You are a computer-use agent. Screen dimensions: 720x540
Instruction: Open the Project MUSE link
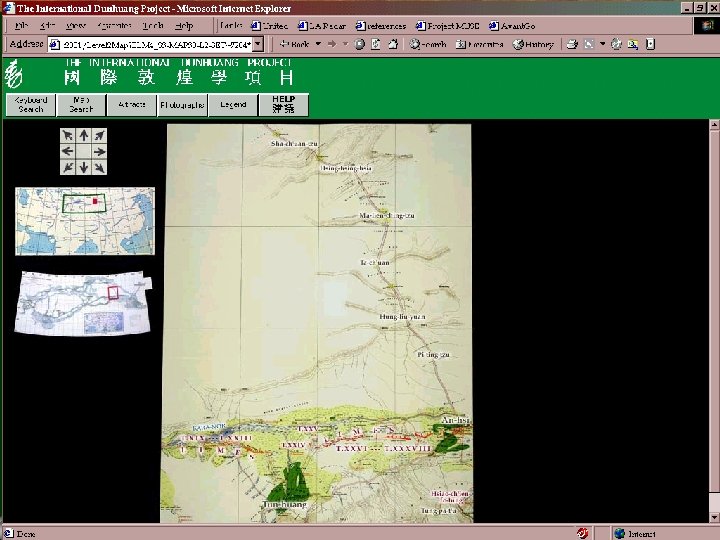tap(447, 26)
